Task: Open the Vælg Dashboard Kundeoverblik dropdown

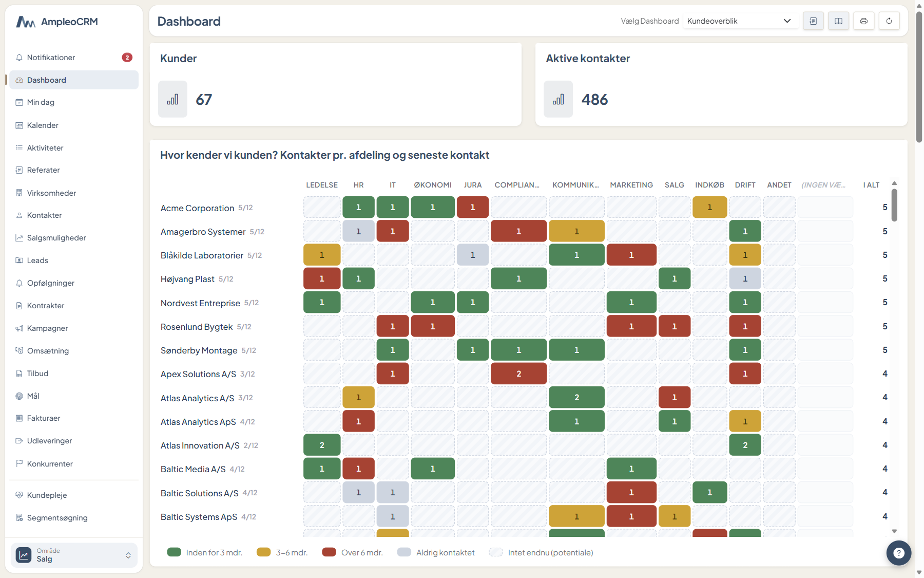Action: pos(740,21)
